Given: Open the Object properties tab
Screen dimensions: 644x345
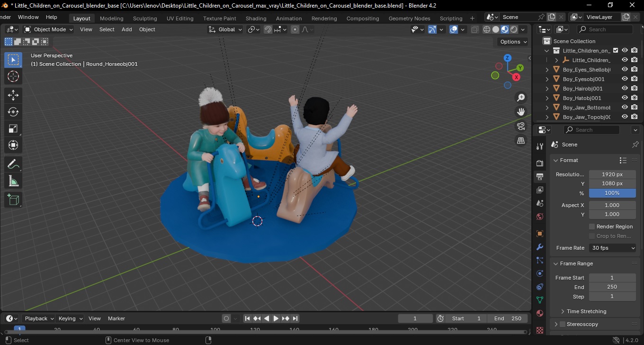Looking at the screenshot, I should click(x=539, y=234).
